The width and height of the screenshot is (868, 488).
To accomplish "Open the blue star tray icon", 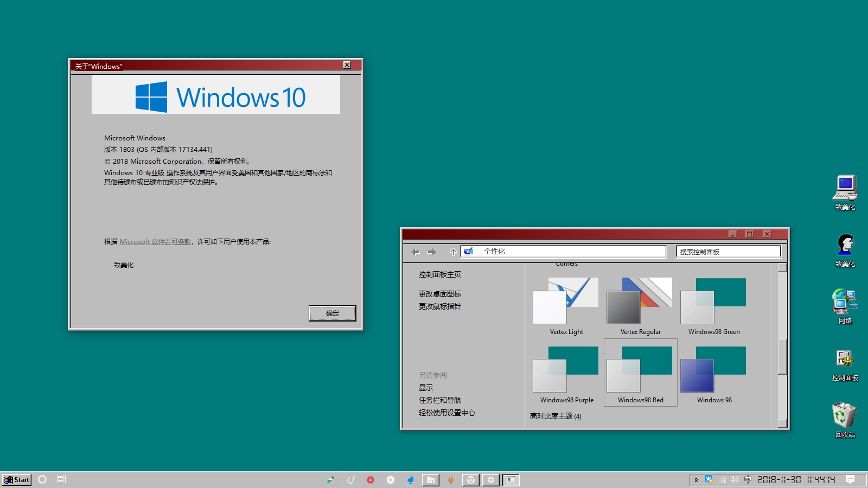I will click(709, 479).
